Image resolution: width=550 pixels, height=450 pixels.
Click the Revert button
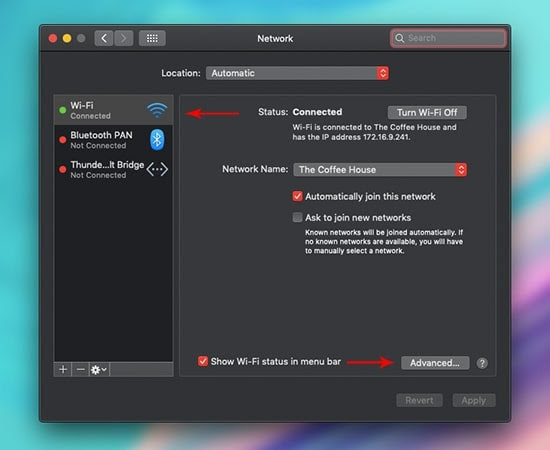click(x=420, y=400)
